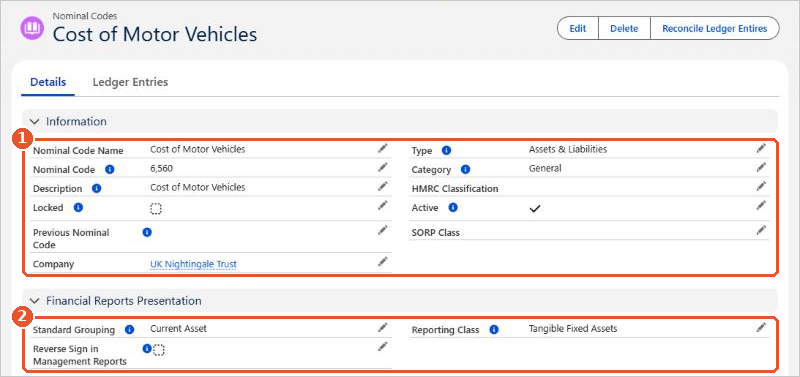Screen dimensions: 800x377
Task: Click the purple Nominal Codes book icon
Action: click(32, 27)
